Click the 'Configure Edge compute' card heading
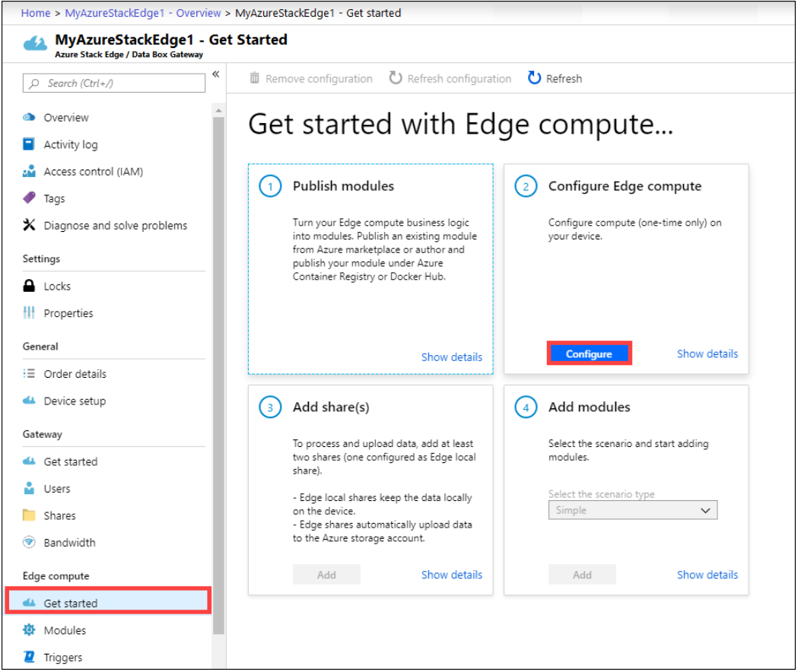798x672 pixels. pyautogui.click(x=625, y=186)
